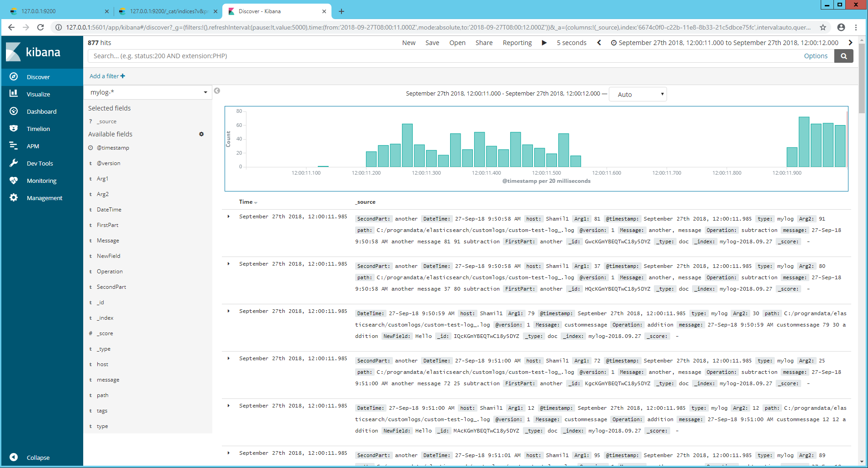Click the search magnifier button
The width and height of the screenshot is (868, 468).
point(843,56)
